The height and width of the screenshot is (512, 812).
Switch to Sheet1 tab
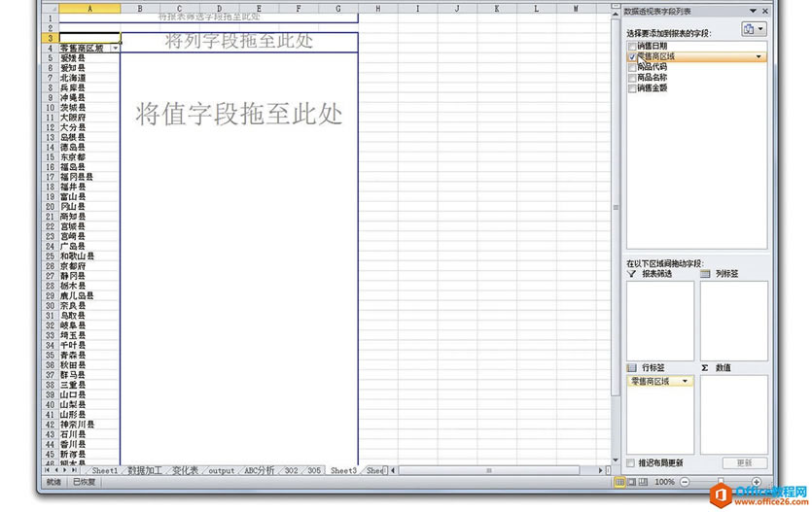coord(105,470)
